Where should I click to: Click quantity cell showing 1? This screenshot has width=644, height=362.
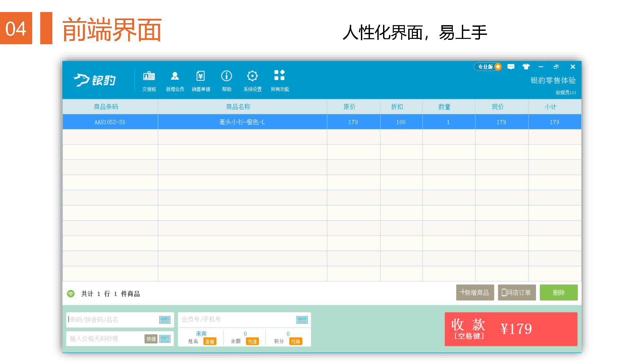point(448,122)
